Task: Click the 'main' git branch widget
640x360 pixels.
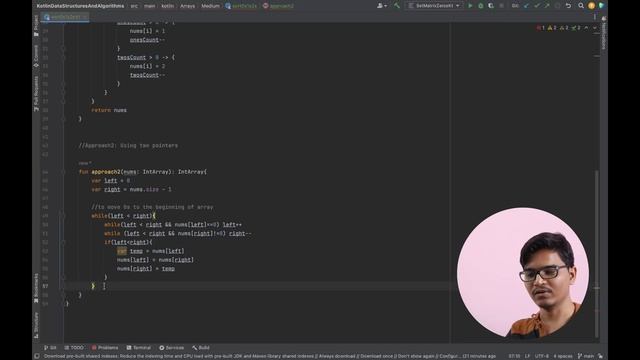Action: [586, 356]
